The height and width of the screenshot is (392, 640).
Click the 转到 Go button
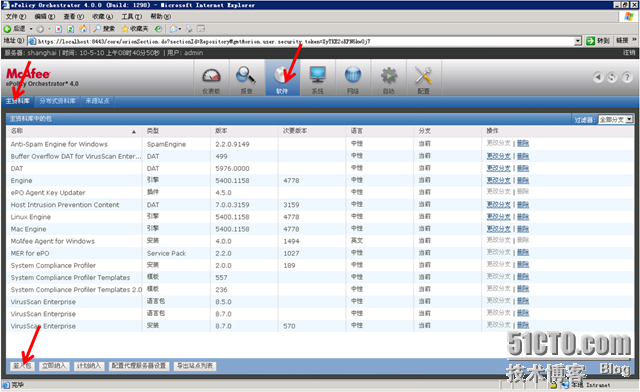pos(598,40)
